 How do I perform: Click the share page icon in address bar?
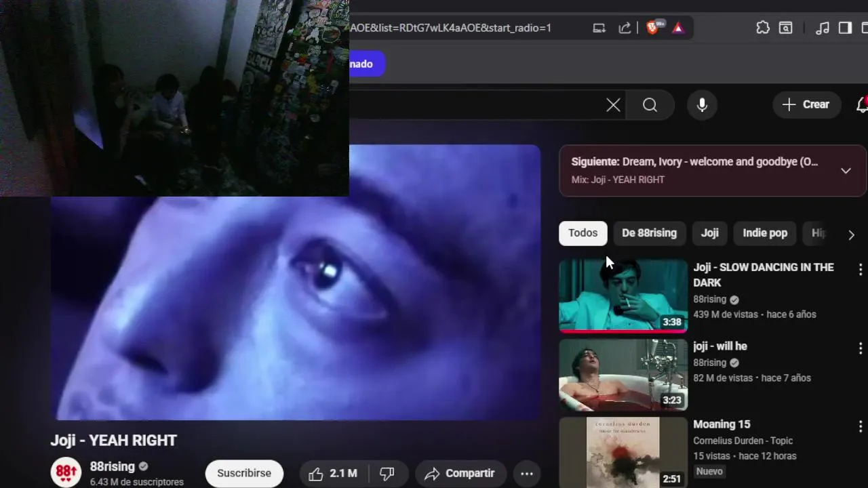[x=625, y=28]
